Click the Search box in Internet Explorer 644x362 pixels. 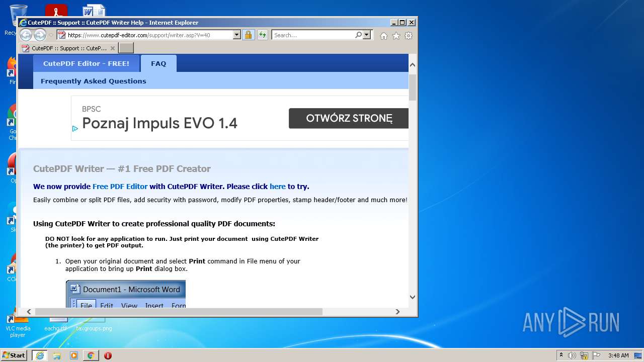click(313, 35)
